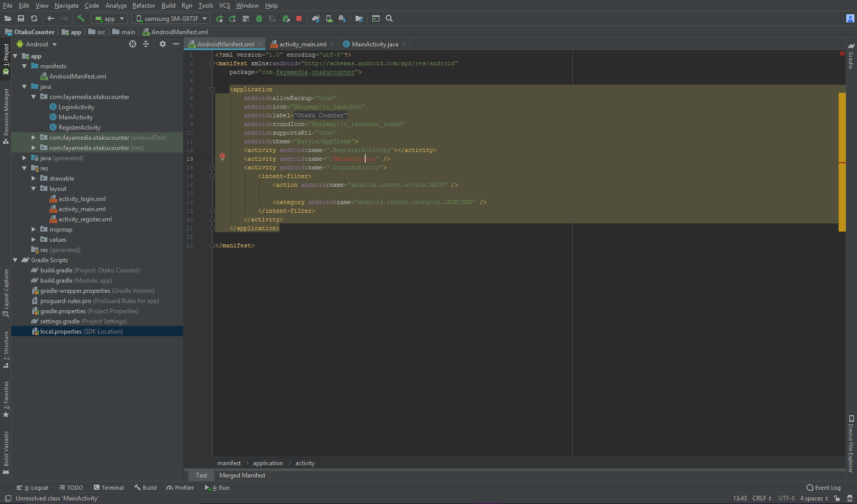The height and width of the screenshot is (504, 857).
Task: Collapse the manifests folder
Action: pyautogui.click(x=24, y=66)
